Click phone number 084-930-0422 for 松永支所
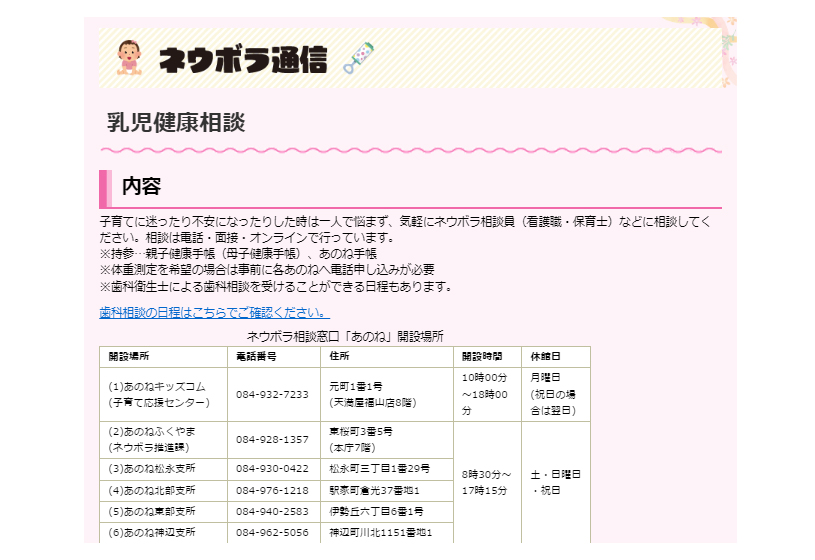Image resolution: width=815 pixels, height=560 pixels. pyautogui.click(x=272, y=468)
